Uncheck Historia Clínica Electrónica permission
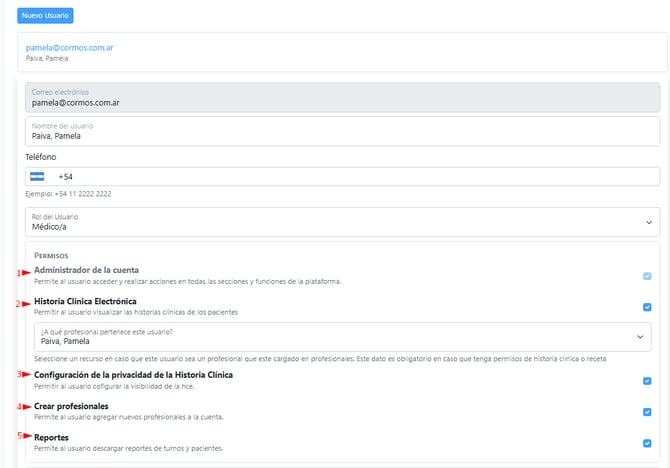The image size is (670, 468). pos(647,307)
